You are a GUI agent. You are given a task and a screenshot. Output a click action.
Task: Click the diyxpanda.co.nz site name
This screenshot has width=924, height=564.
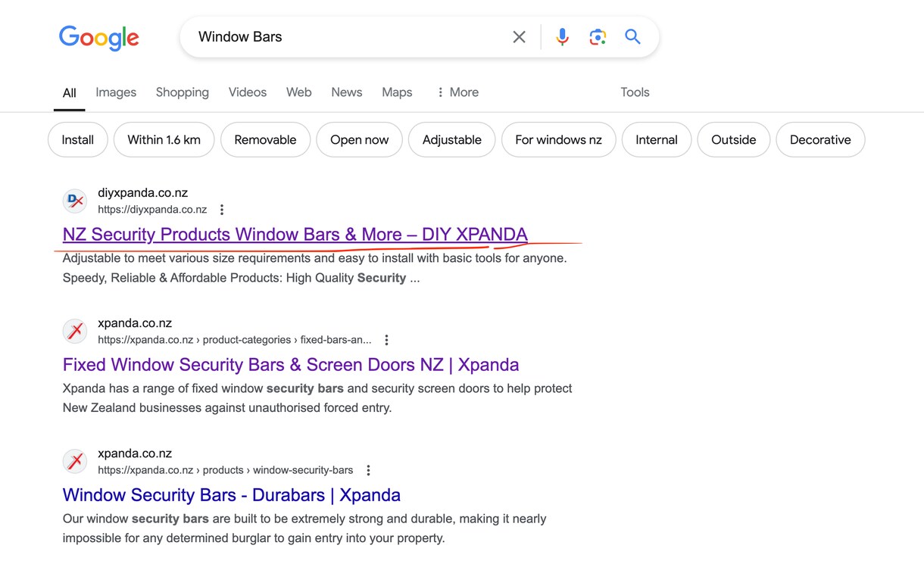143,193
